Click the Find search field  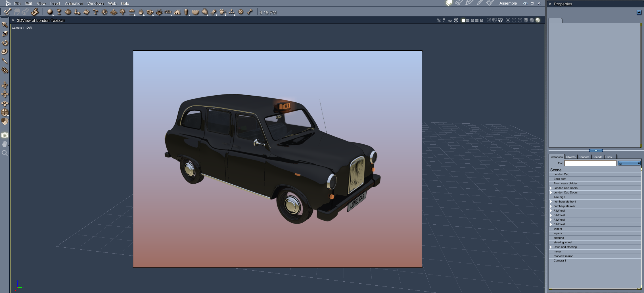(x=590, y=163)
